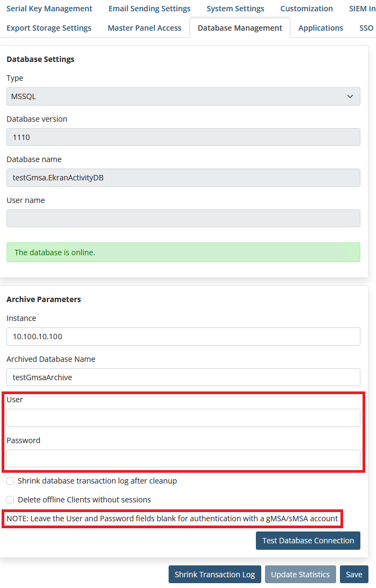376x588 pixels.
Task: Enable shrink database transaction log after cleanup
Action: point(10,481)
